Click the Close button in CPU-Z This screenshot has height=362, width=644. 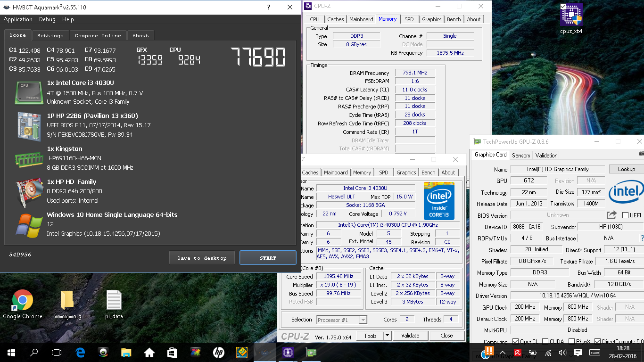tap(446, 336)
